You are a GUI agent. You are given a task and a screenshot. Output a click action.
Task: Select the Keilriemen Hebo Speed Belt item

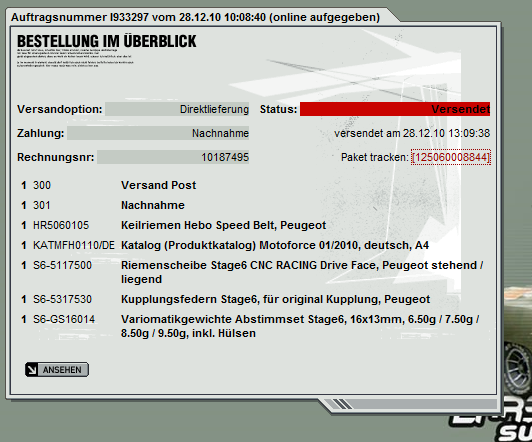click(224, 225)
